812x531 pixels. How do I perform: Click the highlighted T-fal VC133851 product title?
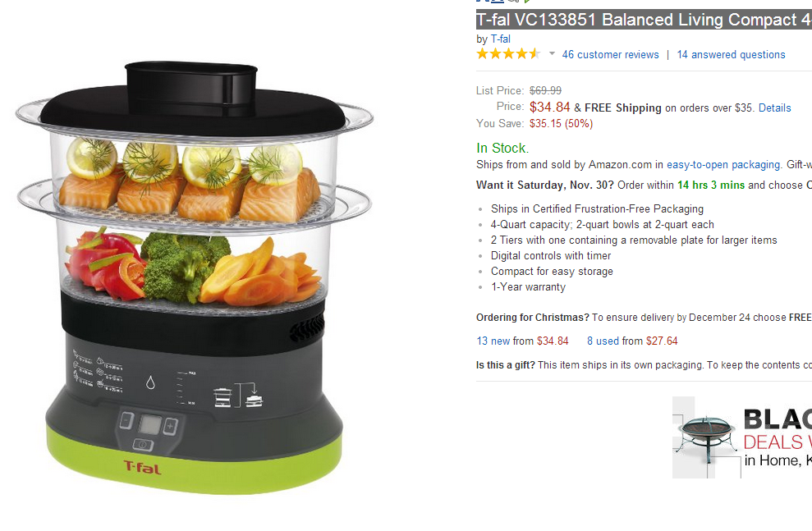[x=644, y=20]
